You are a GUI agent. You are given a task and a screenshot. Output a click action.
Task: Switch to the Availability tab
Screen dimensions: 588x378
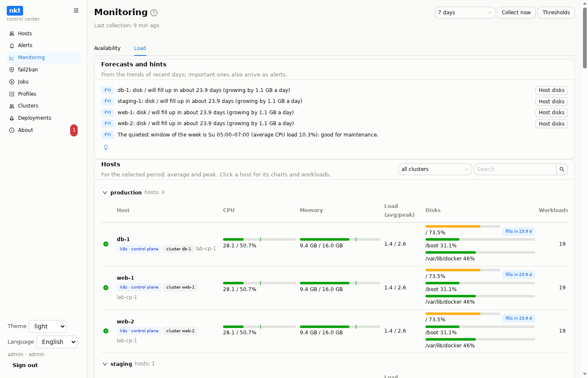point(107,48)
